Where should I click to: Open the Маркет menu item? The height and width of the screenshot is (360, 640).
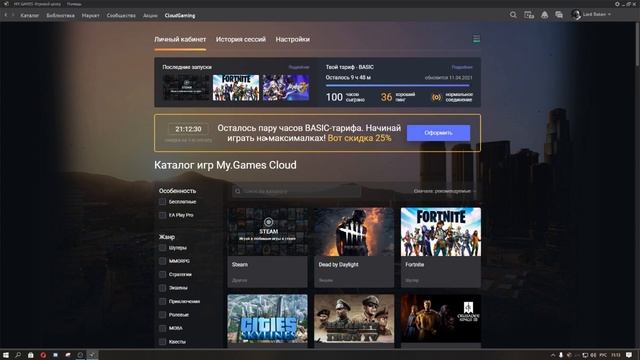[x=90, y=16]
